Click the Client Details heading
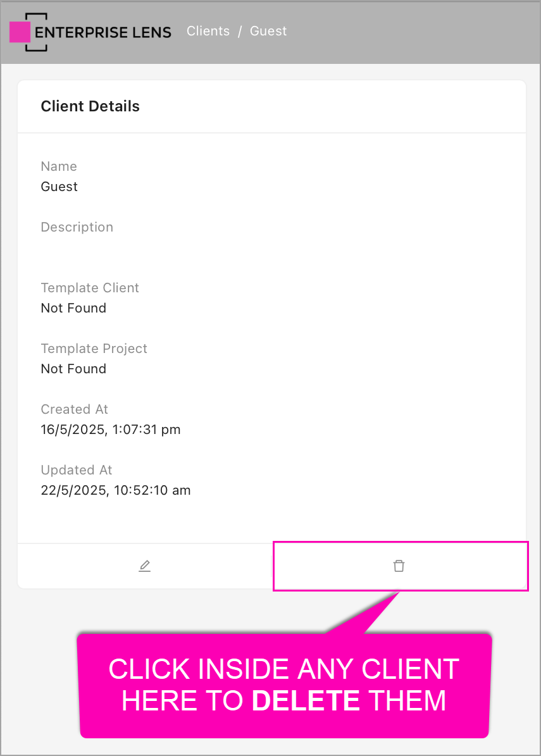Viewport: 541px width, 756px height. click(90, 106)
